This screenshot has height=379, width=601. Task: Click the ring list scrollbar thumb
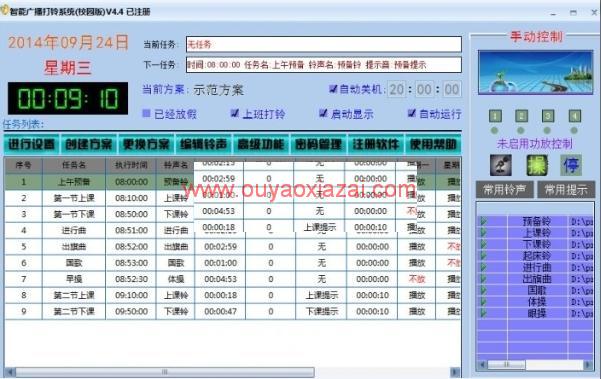tap(506, 365)
